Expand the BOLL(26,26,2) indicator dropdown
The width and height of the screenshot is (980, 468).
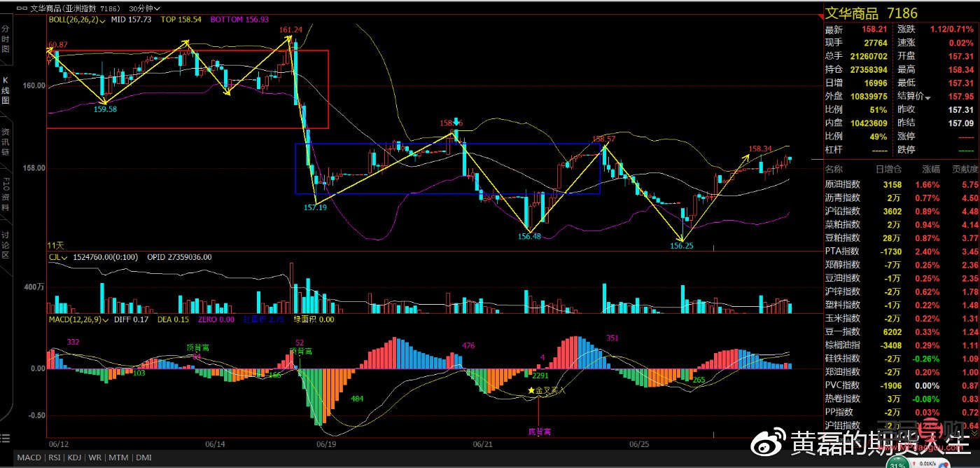click(x=103, y=20)
